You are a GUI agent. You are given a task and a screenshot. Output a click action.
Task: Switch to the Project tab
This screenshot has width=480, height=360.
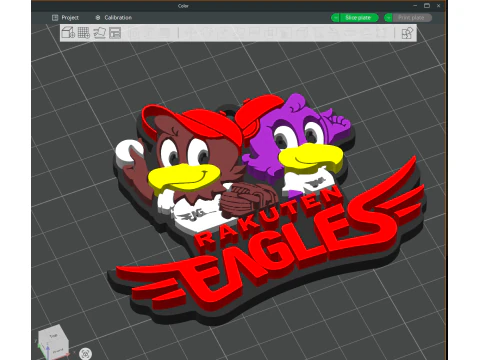(x=65, y=18)
